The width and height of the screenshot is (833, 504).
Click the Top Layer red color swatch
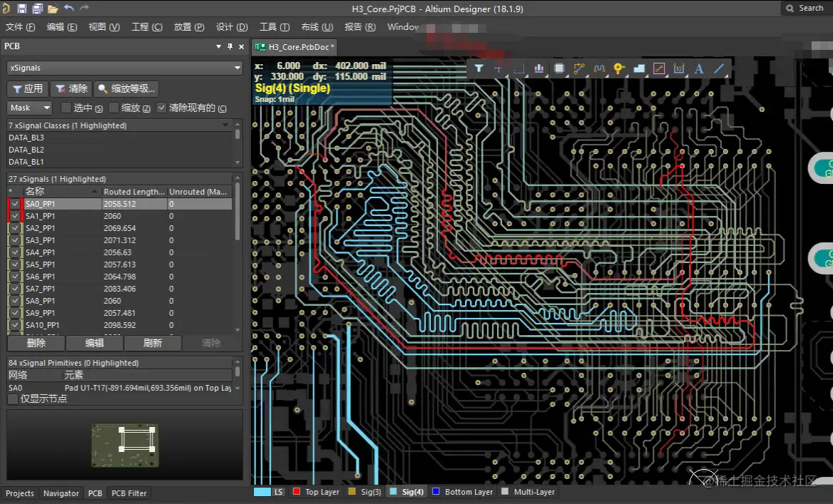pos(297,492)
